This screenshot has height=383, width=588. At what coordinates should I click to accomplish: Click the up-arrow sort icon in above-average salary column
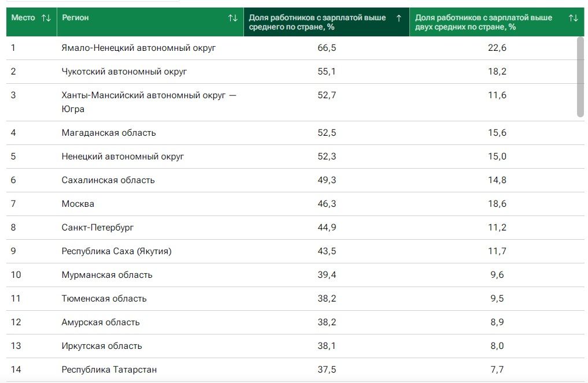[x=398, y=18]
